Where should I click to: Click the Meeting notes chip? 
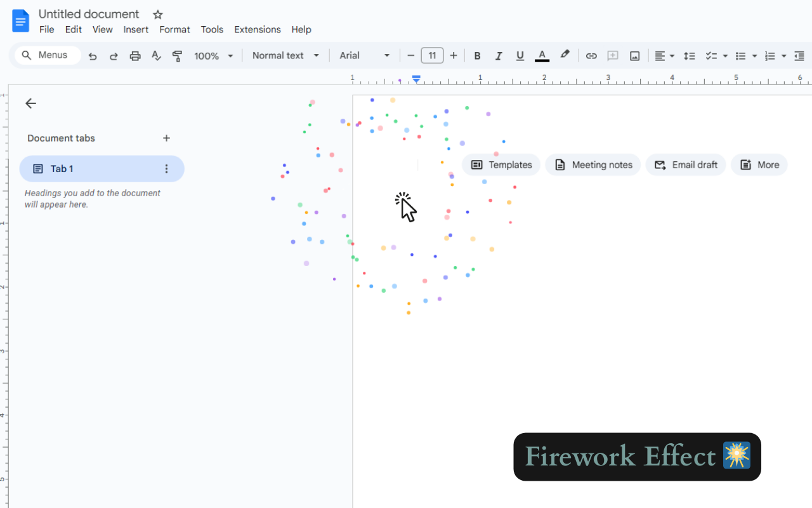[x=593, y=164]
